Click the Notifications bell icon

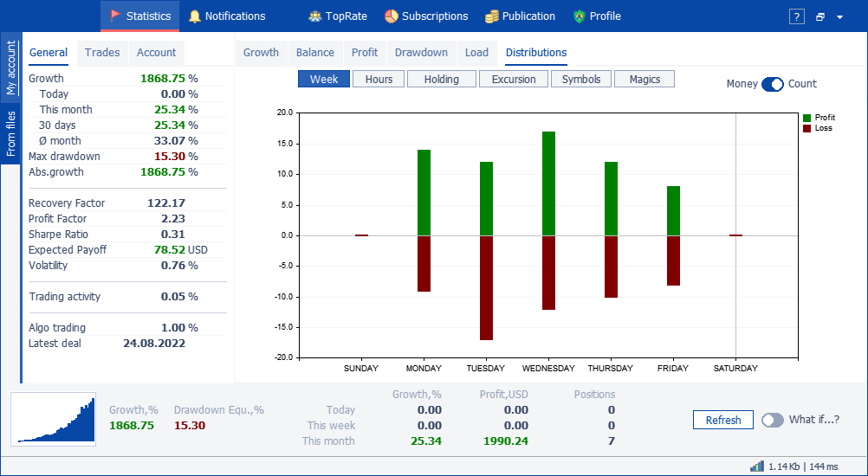[x=194, y=16]
